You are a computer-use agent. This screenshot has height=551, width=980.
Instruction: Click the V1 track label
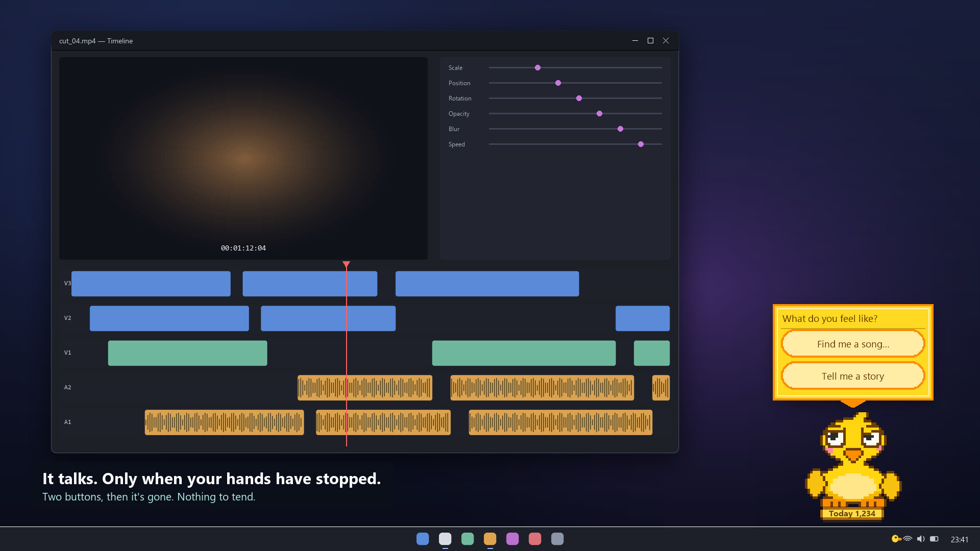pyautogui.click(x=67, y=353)
